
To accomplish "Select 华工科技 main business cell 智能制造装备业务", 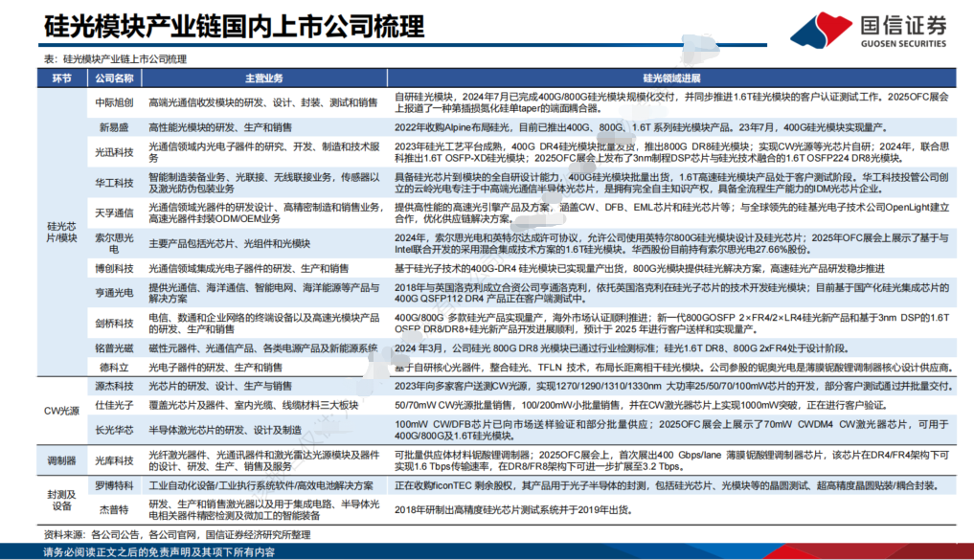I will tap(264, 183).
